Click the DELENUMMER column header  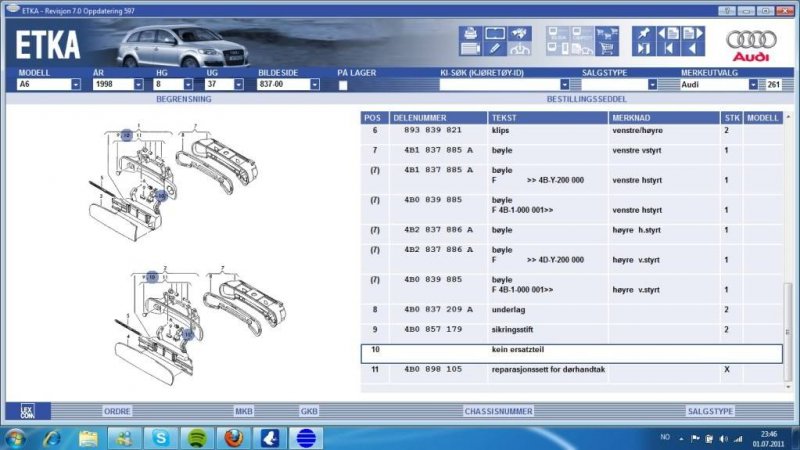tap(438, 118)
